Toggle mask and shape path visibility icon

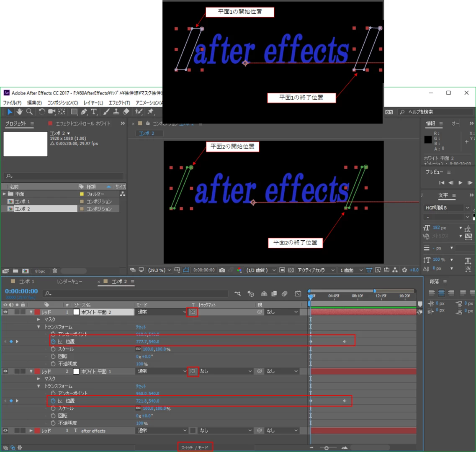click(x=186, y=270)
